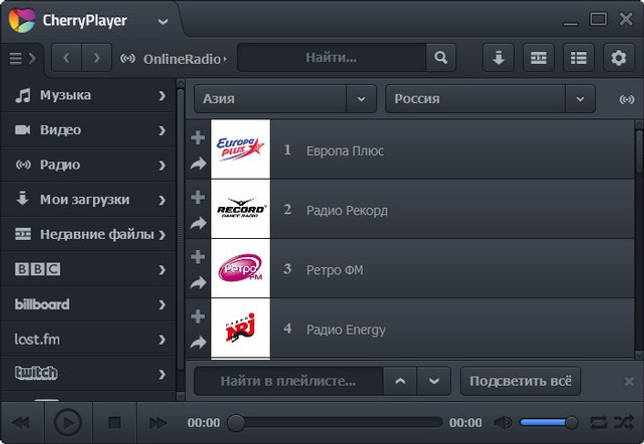Toggle repeat mode
Screen dimensions: 644x444
point(598,422)
